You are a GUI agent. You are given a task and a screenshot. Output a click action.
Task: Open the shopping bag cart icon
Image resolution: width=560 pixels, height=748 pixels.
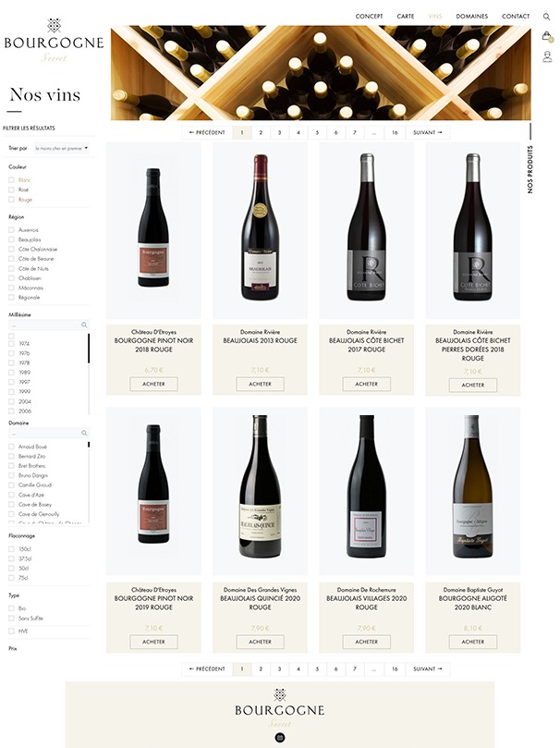(547, 36)
